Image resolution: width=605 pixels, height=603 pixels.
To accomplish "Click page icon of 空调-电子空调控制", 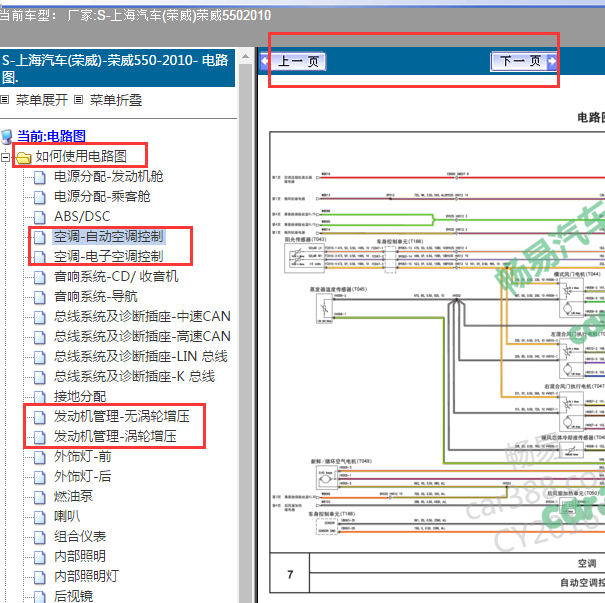I will (39, 258).
